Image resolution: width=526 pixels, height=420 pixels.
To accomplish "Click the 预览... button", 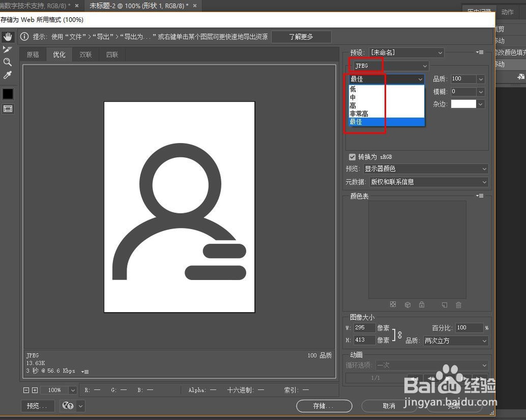I will pos(37,406).
